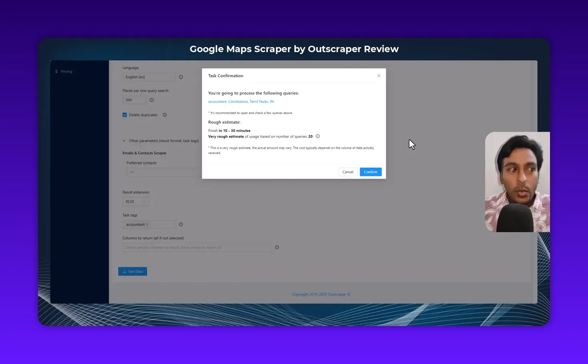Image resolution: width=588 pixels, height=364 pixels.
Task: Click the info icon next to the usage estimate
Action: coord(317,136)
